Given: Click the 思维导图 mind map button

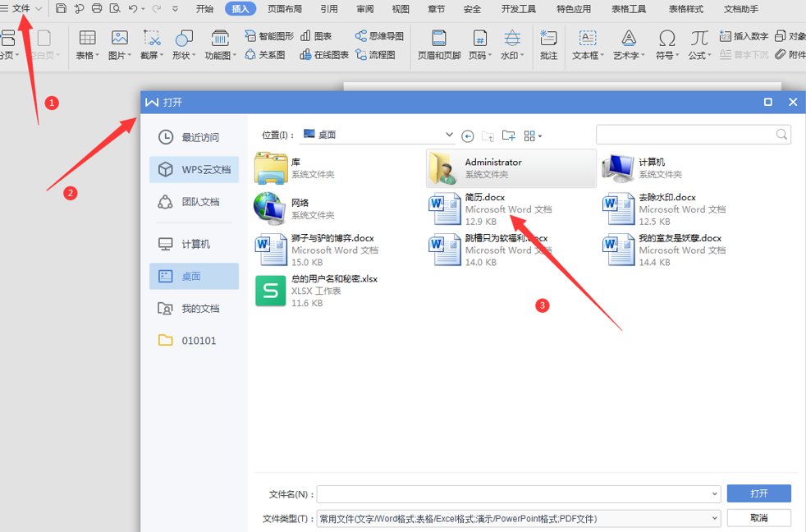Looking at the screenshot, I should pos(379,36).
